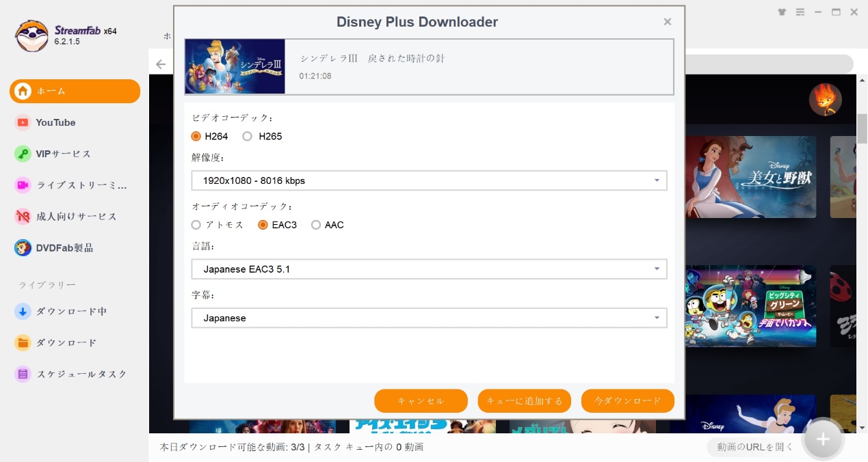The height and width of the screenshot is (462, 868).
Task: Click the round plus add button
Action: (824, 439)
